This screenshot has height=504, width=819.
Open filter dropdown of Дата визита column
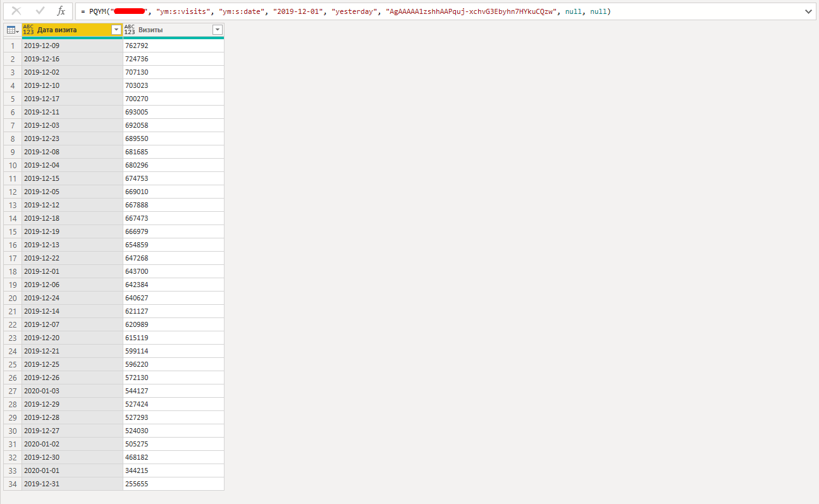coord(116,30)
